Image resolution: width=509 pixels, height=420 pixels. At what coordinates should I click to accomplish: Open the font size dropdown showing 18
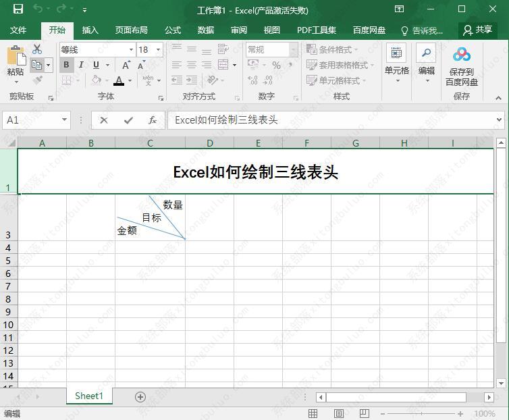159,50
